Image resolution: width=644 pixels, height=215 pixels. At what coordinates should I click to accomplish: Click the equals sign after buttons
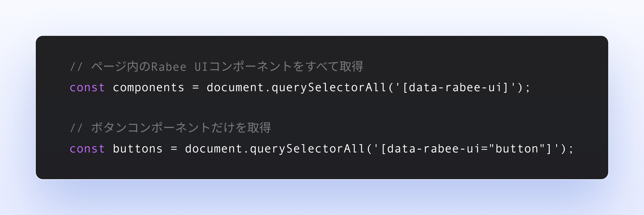coord(174,149)
